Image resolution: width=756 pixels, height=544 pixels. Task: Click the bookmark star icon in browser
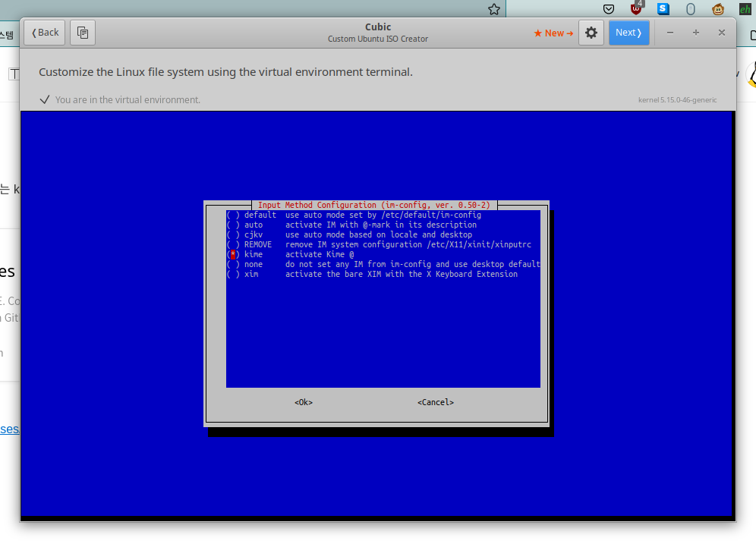(493, 9)
